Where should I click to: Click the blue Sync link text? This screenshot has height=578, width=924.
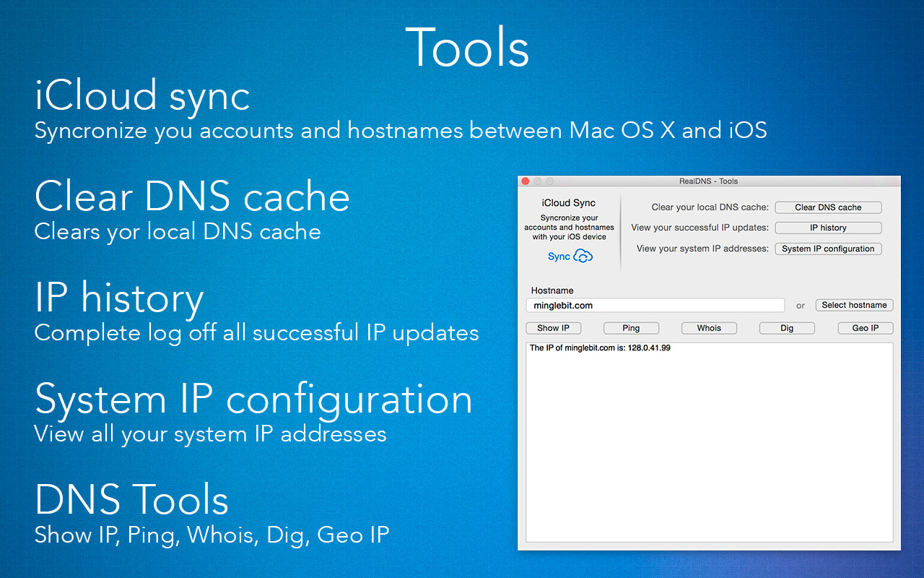pyautogui.click(x=559, y=256)
